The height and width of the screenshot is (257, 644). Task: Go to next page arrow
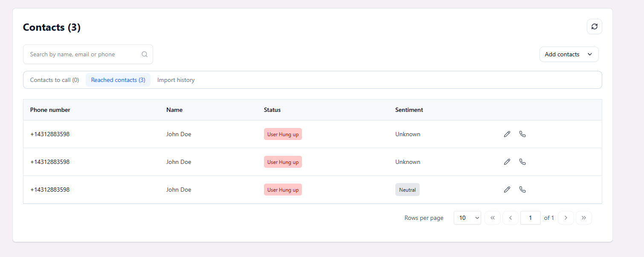(566, 218)
